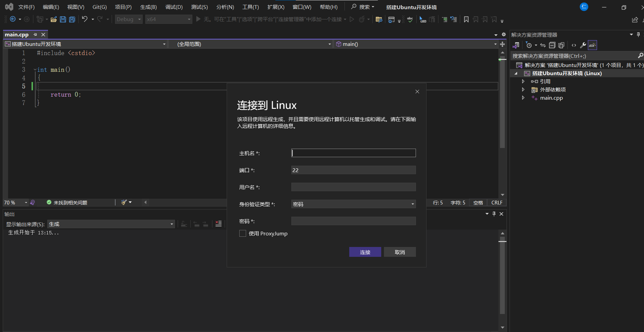
Task: Select main.cpp in Solution Explorer tree
Action: 551,98
